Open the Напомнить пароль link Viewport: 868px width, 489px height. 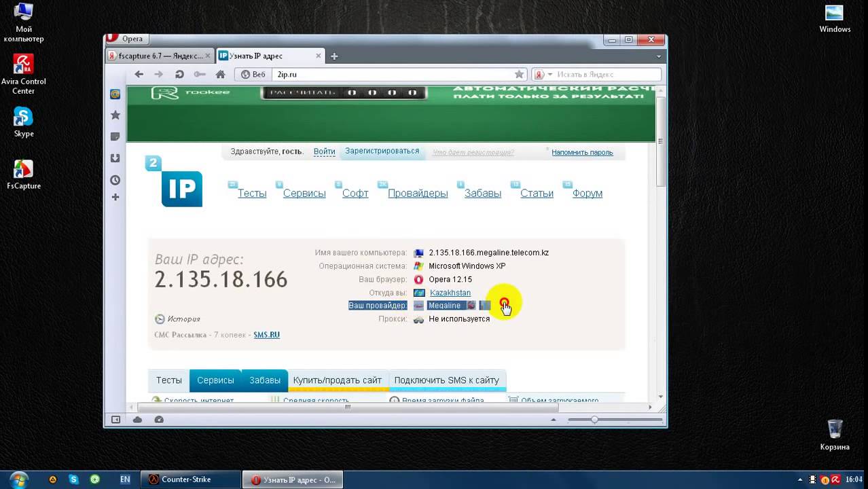[x=582, y=152]
